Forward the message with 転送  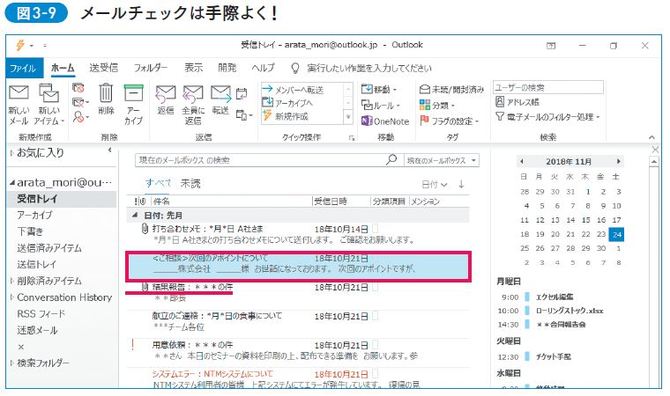click(220, 100)
